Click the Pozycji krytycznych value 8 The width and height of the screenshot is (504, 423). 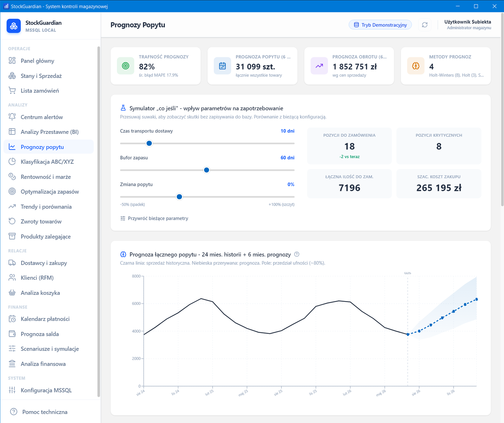[439, 146]
